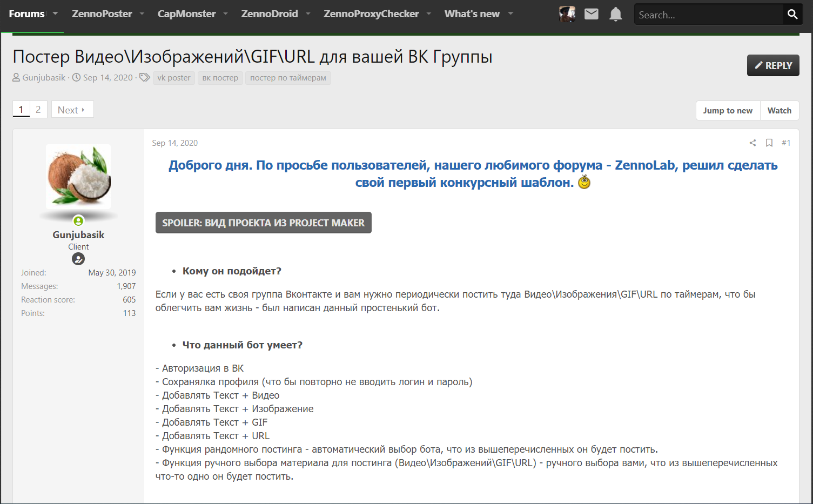Open the alerts bell icon

coord(615,14)
